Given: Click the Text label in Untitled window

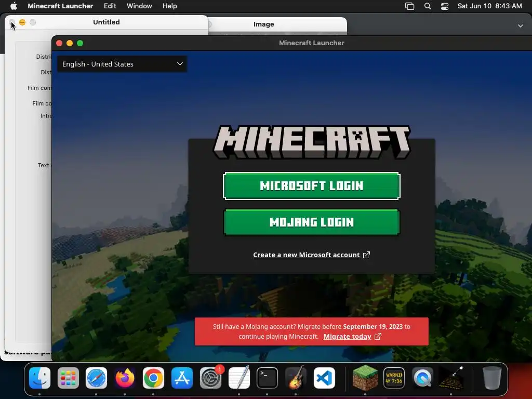Looking at the screenshot, I should click(44, 165).
